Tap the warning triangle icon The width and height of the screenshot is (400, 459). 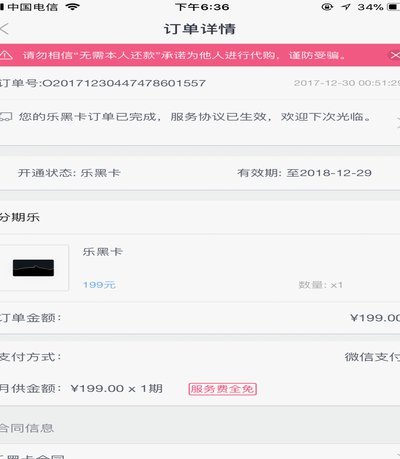6,55
